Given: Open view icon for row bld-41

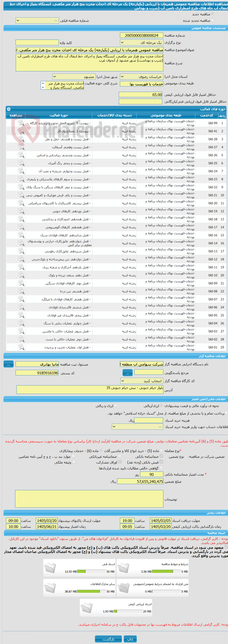Looking at the screenshot, I should click(21, 131).
